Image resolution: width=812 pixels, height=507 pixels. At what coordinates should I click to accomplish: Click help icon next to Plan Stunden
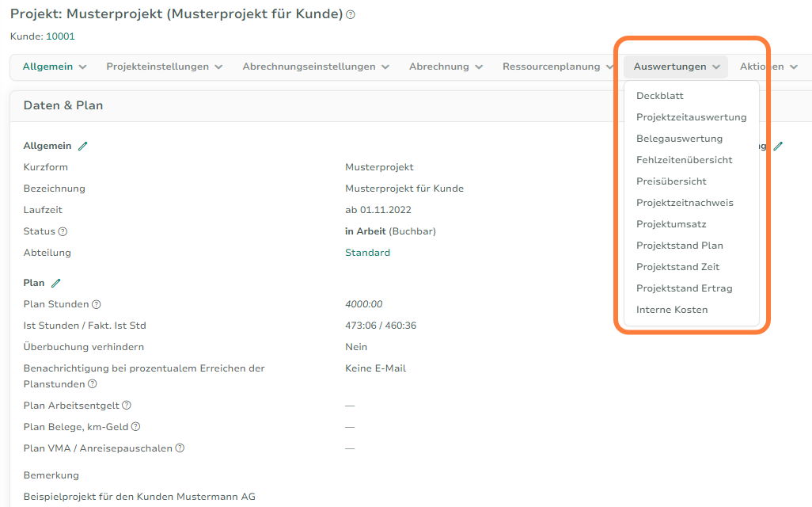97,304
